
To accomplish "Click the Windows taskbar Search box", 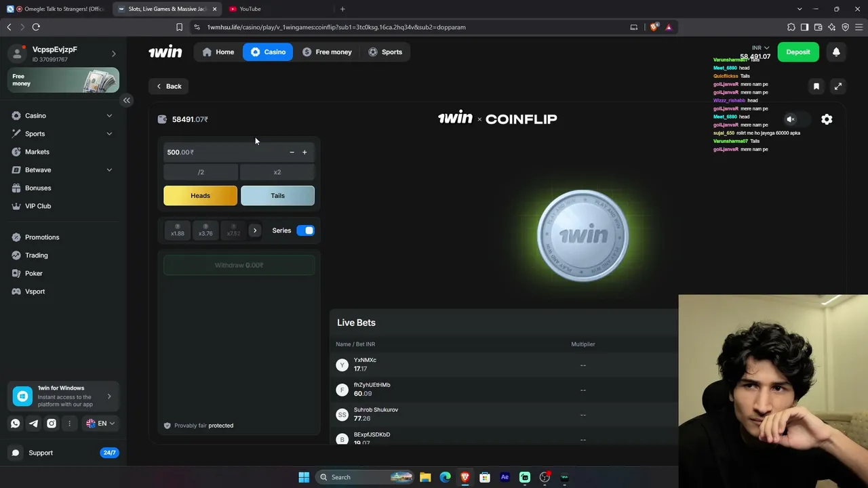I will point(365,477).
